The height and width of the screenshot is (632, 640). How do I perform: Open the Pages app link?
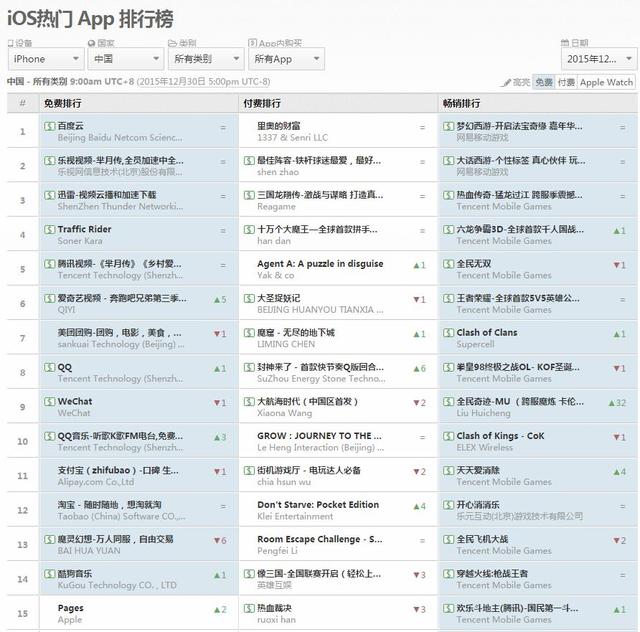(71, 608)
